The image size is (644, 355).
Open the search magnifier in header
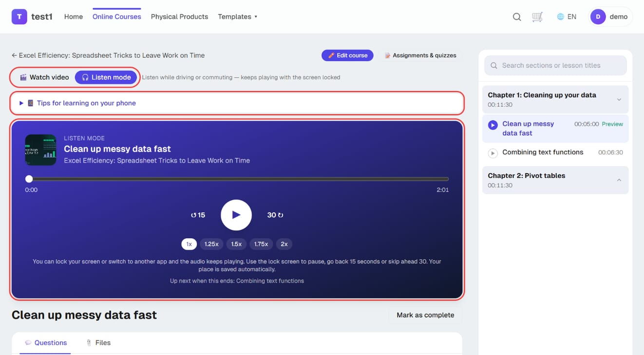[517, 17]
